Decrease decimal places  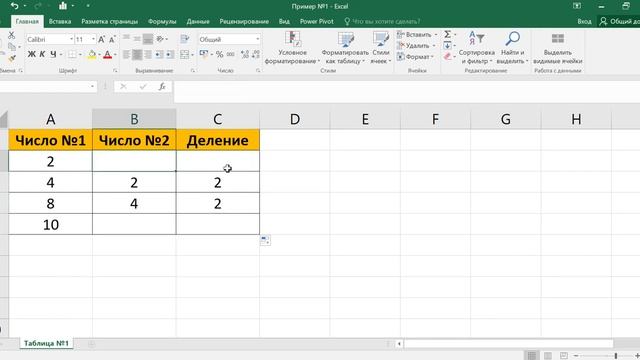coord(256,54)
